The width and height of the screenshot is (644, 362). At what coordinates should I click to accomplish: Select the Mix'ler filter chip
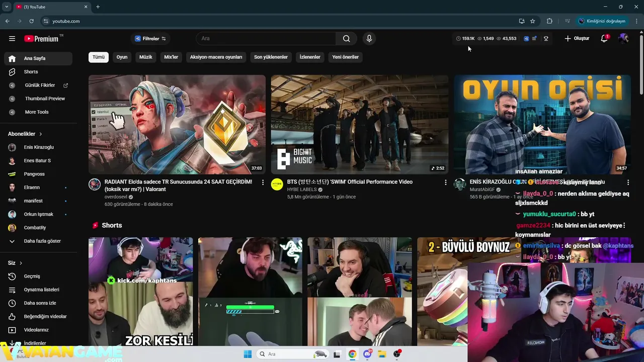click(171, 57)
